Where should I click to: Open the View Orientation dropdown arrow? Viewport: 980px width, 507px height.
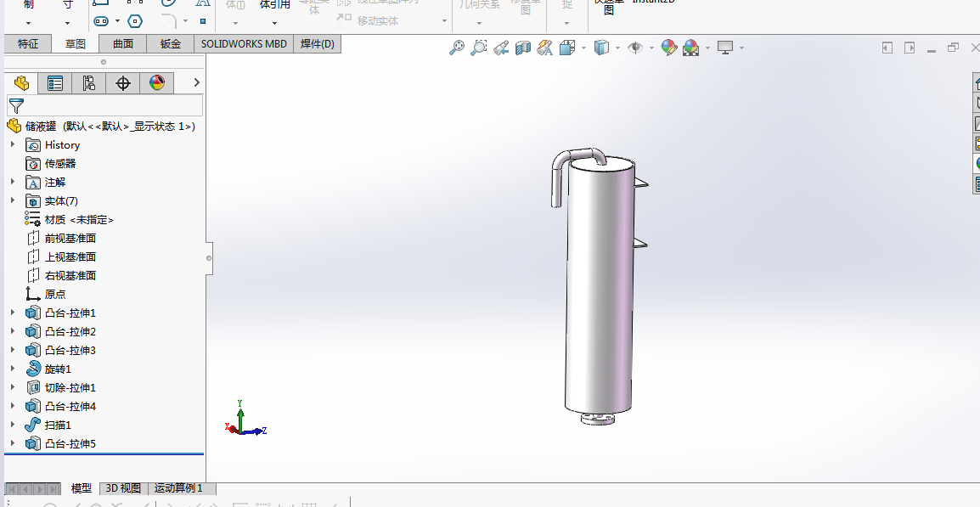point(583,48)
